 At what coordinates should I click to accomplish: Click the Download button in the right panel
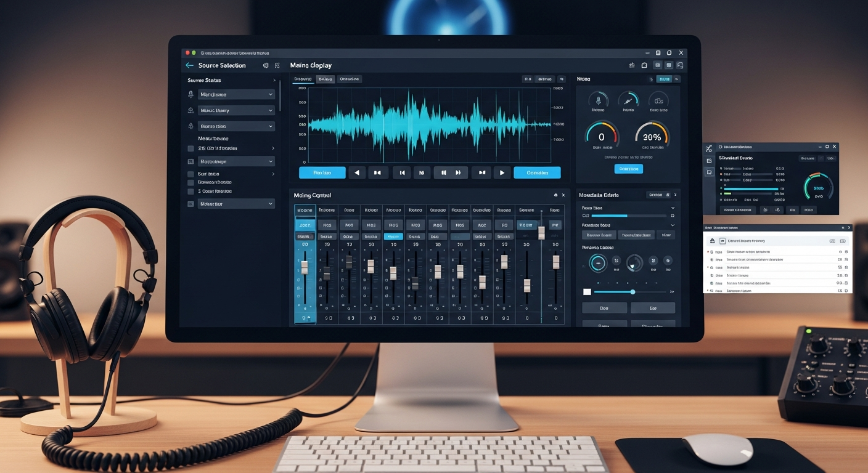point(628,168)
